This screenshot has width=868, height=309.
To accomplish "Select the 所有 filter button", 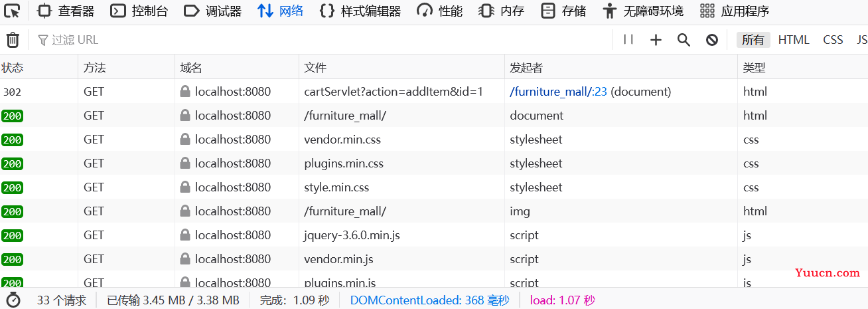I will pyautogui.click(x=753, y=40).
